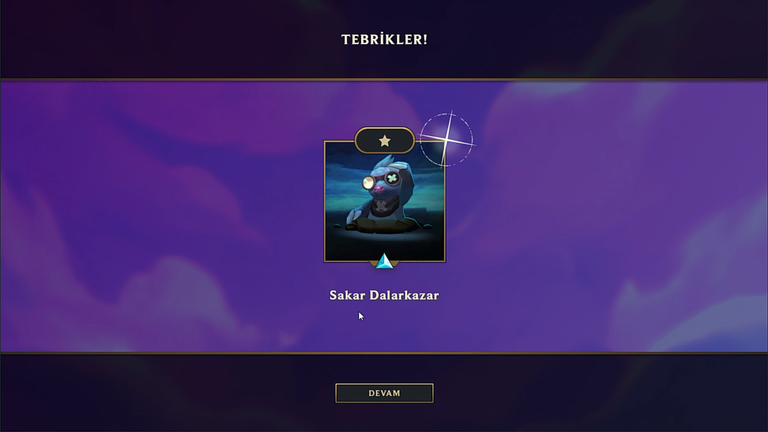Click the Sakar Dalarkazar name label

tap(384, 295)
